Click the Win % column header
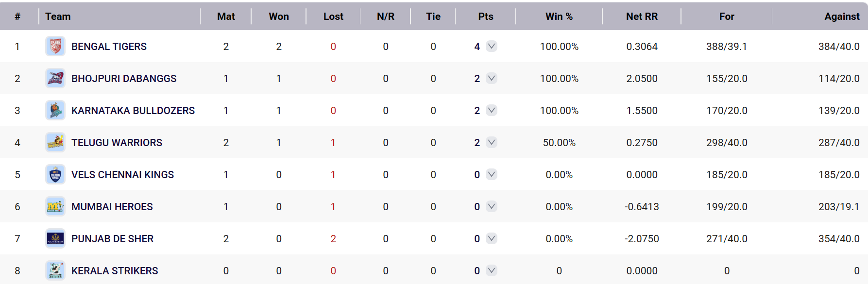This screenshot has height=284, width=868. tap(559, 17)
